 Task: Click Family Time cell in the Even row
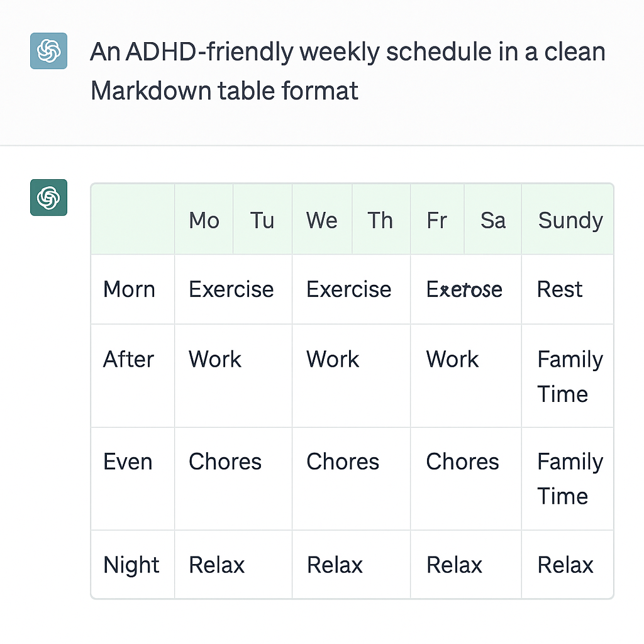(x=569, y=479)
